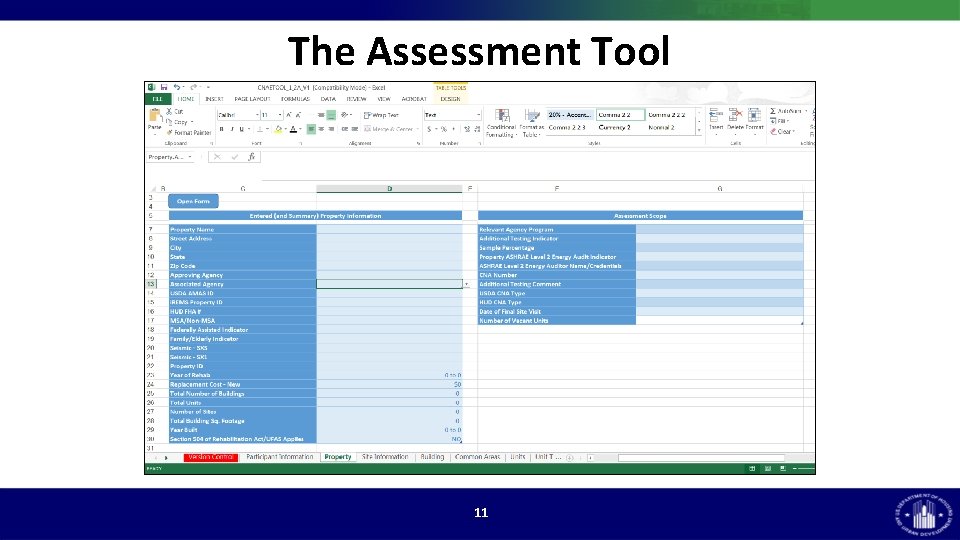960x540 pixels.
Task: Switch to the INSERT ribbon tab
Action: (214, 99)
